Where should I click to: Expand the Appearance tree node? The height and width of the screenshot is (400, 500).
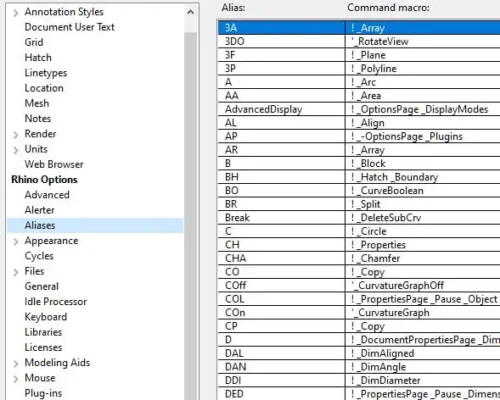pos(16,242)
